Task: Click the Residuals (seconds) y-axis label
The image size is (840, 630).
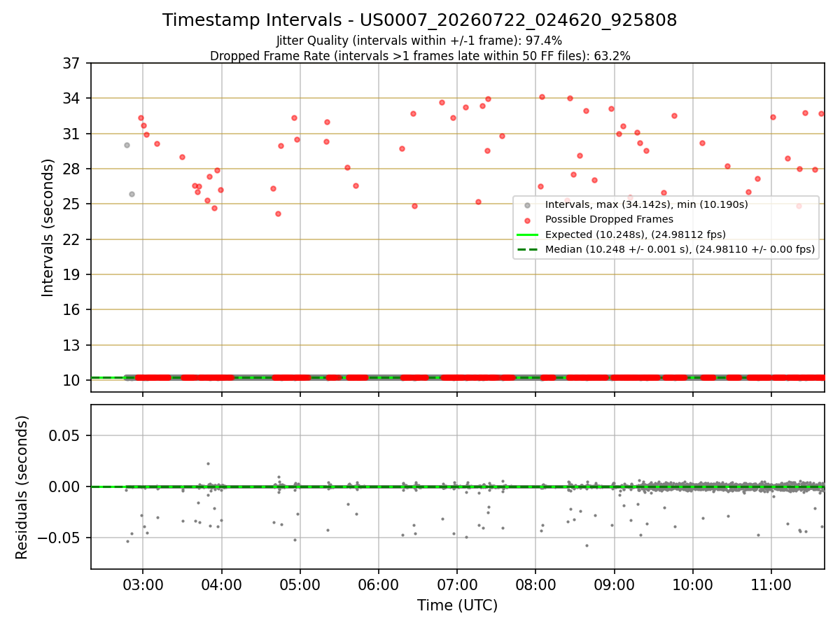Action: [x=22, y=487]
